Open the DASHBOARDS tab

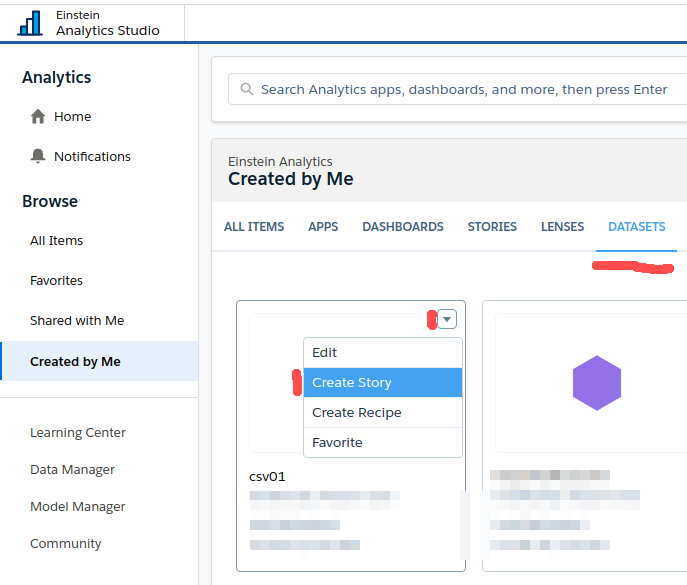(403, 227)
